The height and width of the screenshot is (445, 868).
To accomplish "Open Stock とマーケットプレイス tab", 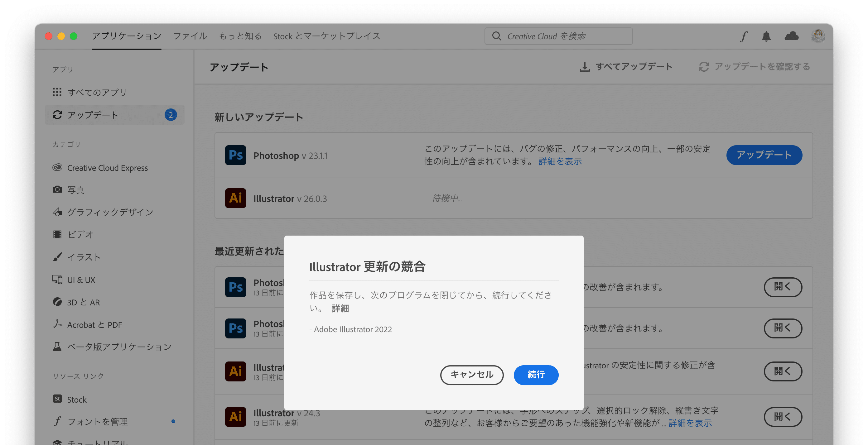I will coord(326,36).
